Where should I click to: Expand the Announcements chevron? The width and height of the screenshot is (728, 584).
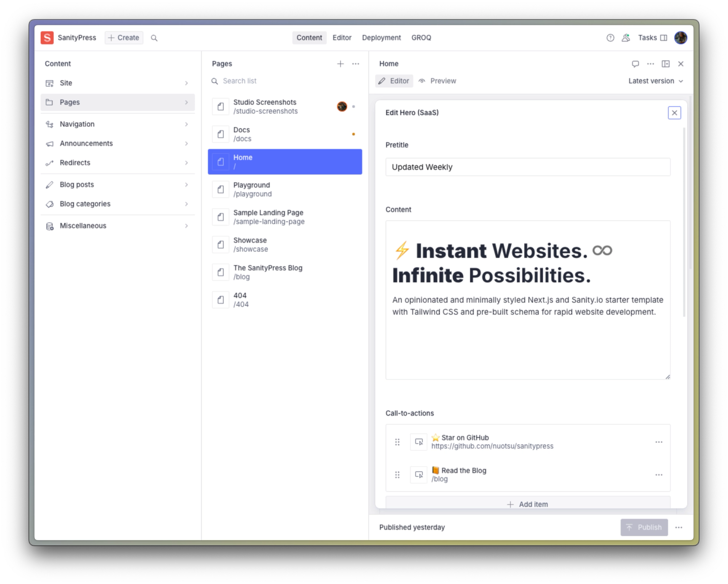(186, 144)
